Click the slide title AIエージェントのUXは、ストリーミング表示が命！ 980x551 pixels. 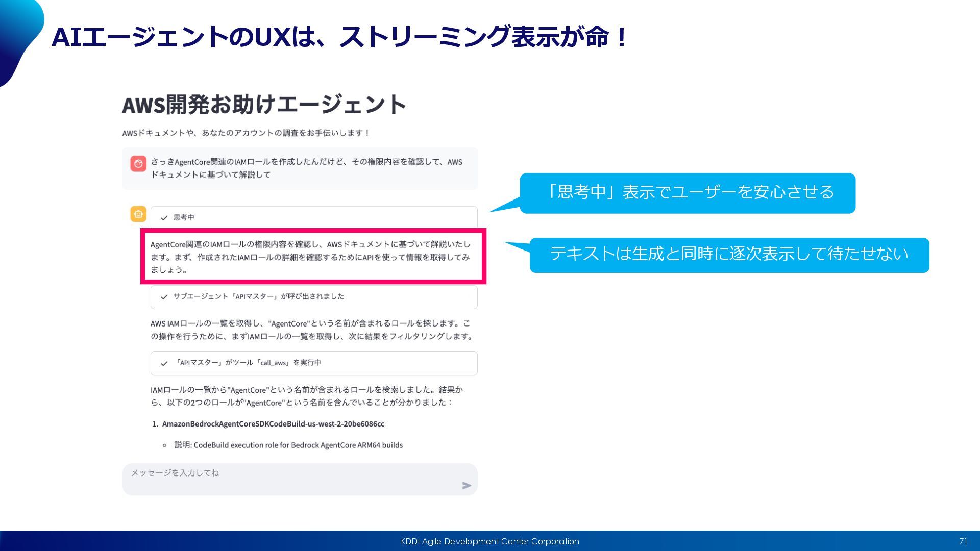[x=340, y=37]
